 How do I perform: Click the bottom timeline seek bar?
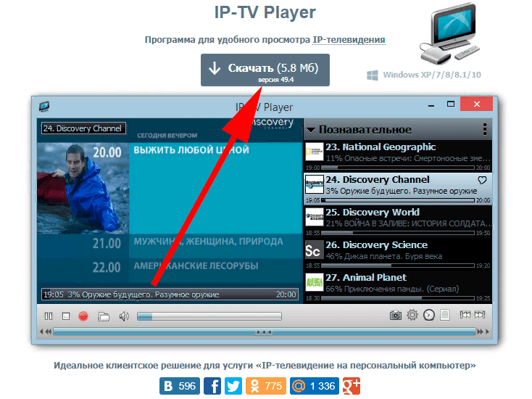click(265, 332)
